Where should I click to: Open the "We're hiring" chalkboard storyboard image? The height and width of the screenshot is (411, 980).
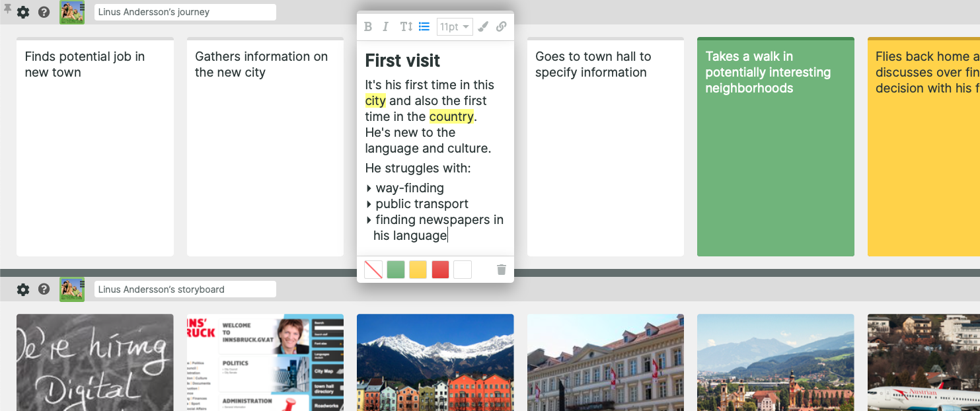click(x=95, y=362)
